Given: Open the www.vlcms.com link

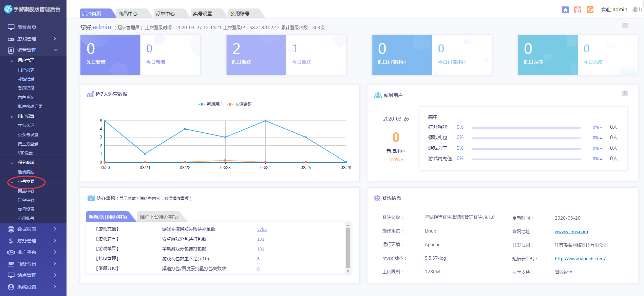Looking at the screenshot, I should click(x=571, y=232).
